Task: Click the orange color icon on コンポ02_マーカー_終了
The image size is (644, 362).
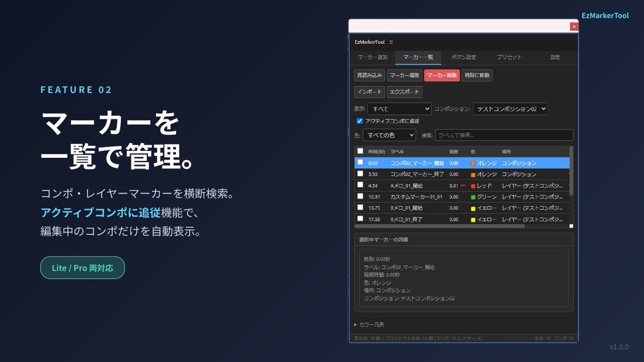Action: tap(473, 174)
